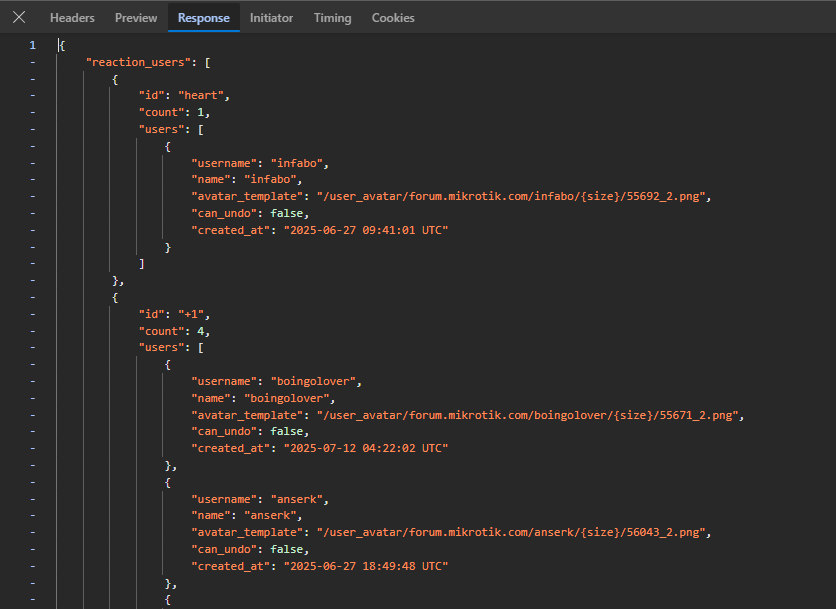The image size is (836, 609).
Task: Click the infabo avatar_template path
Action: point(511,196)
